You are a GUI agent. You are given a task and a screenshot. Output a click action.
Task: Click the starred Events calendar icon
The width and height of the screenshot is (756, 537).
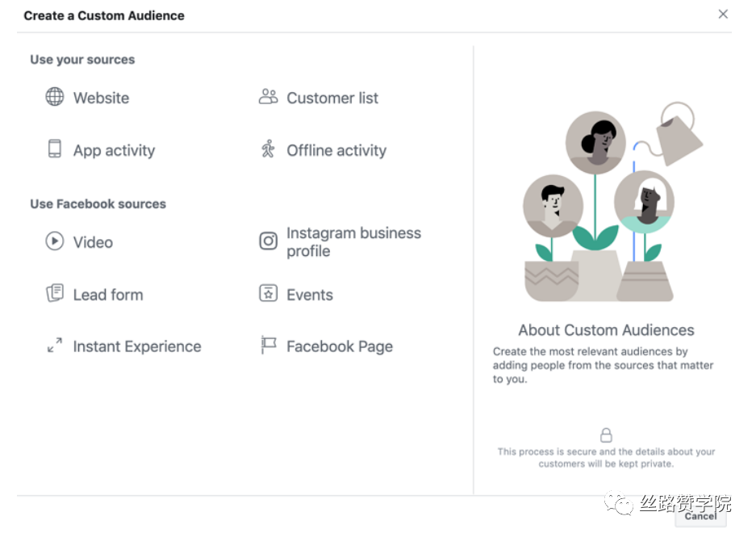(x=268, y=293)
